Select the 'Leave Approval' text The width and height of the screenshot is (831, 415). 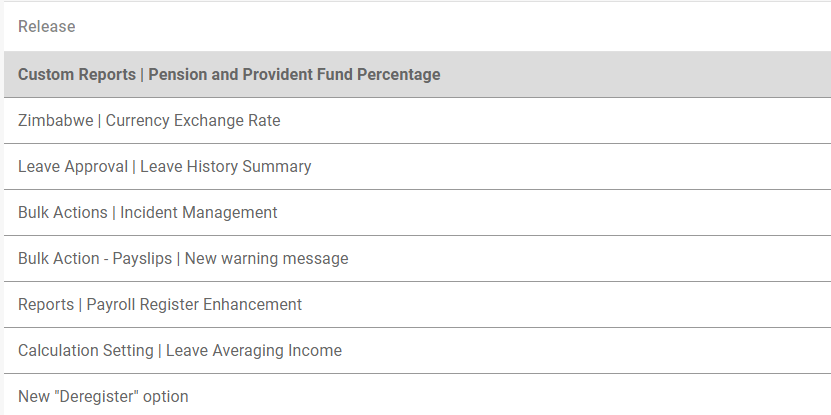pyautogui.click(x=73, y=167)
